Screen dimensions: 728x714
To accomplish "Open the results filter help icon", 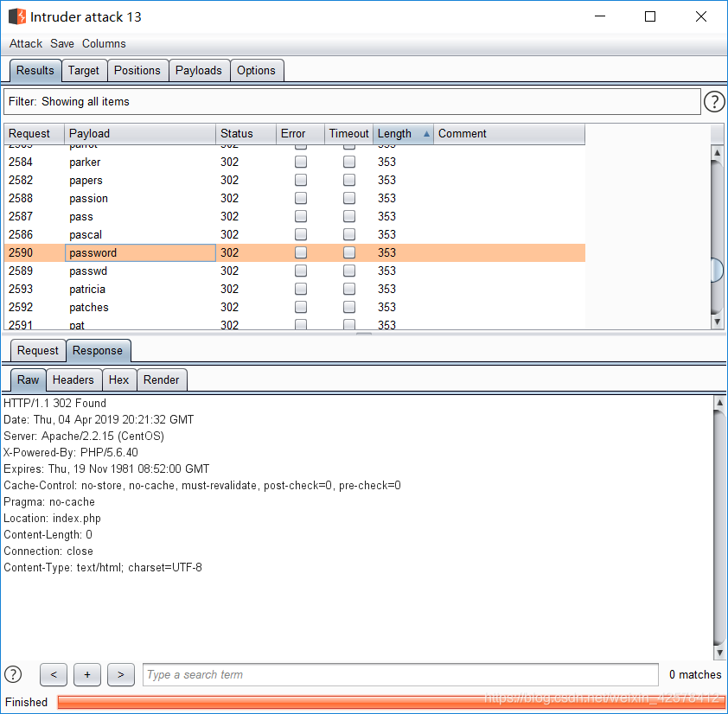I will 714,102.
